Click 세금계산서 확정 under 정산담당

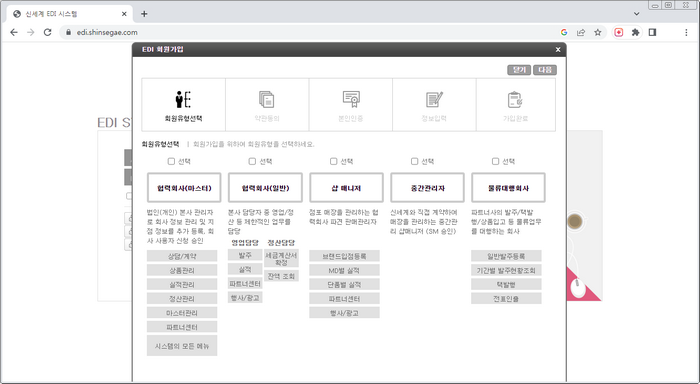point(281,259)
